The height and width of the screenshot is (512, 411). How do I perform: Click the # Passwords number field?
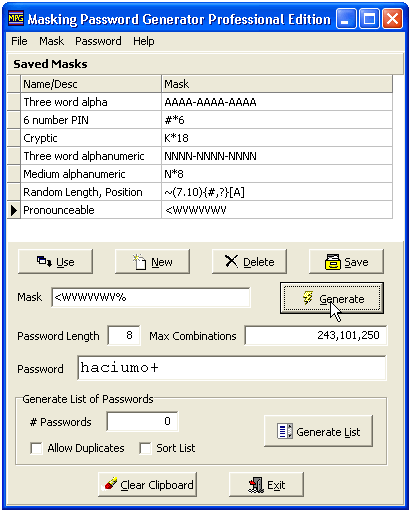pos(142,422)
